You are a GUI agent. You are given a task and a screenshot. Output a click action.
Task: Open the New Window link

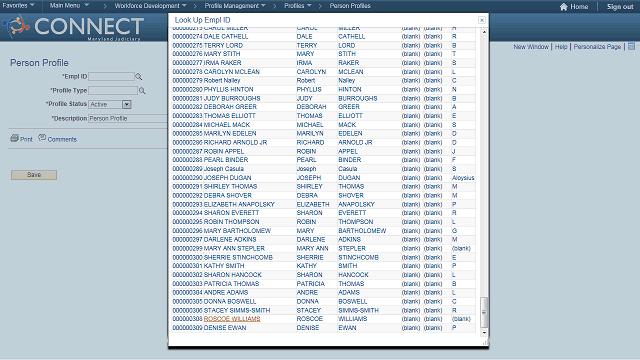click(x=531, y=47)
